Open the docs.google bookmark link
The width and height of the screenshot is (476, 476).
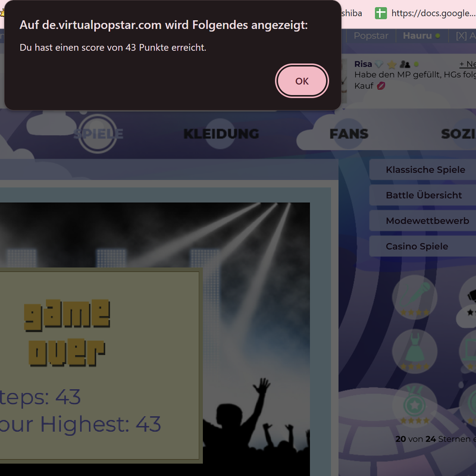click(434, 13)
